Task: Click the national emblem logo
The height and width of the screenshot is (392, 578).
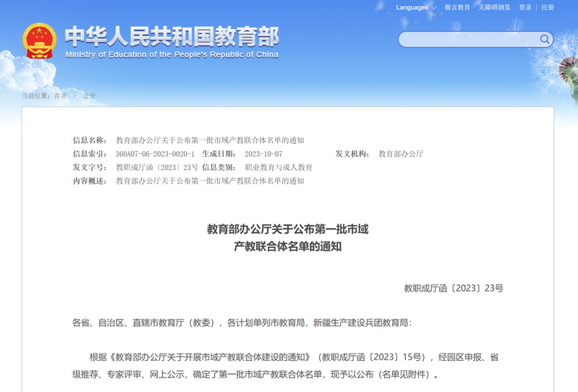Action: (39, 42)
